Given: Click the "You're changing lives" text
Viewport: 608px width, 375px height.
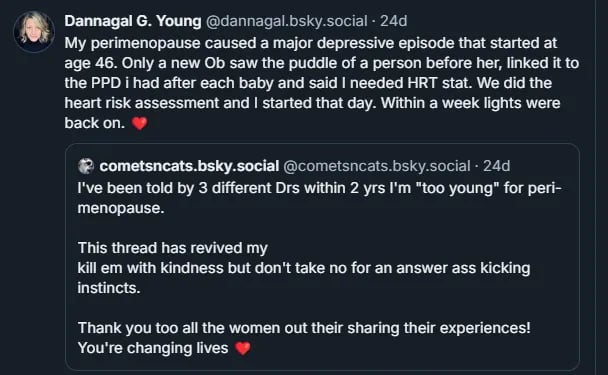Looking at the screenshot, I should click(x=153, y=348).
